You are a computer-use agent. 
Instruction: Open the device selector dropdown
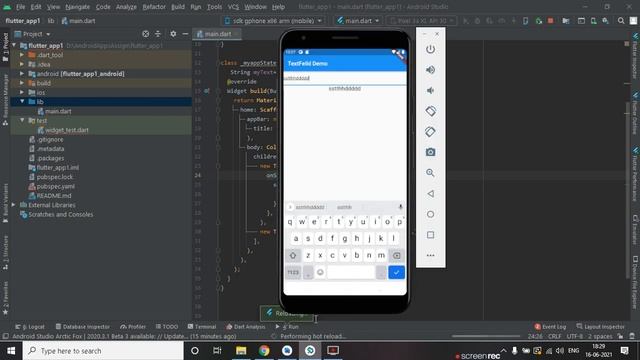(x=273, y=20)
